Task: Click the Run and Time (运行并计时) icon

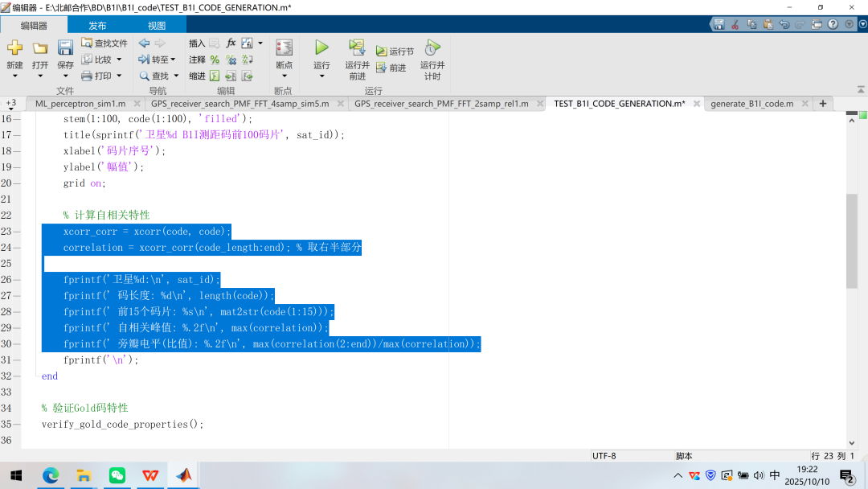Action: 432,48
